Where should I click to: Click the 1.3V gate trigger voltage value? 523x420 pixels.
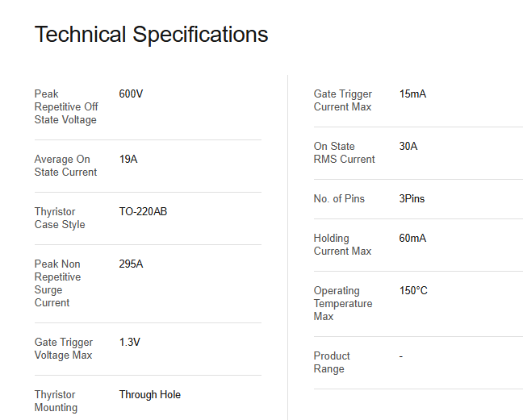[130, 342]
